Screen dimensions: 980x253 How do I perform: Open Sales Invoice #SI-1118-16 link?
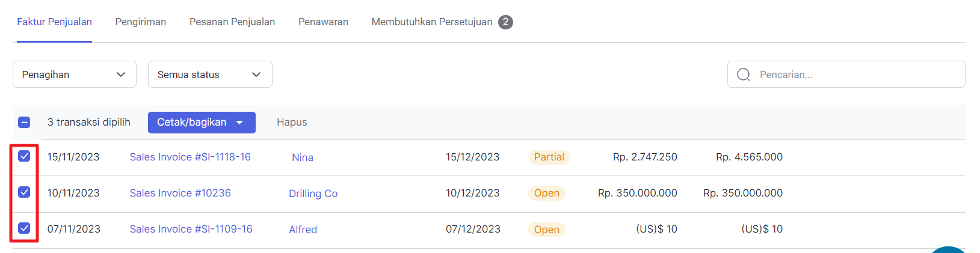point(190,157)
